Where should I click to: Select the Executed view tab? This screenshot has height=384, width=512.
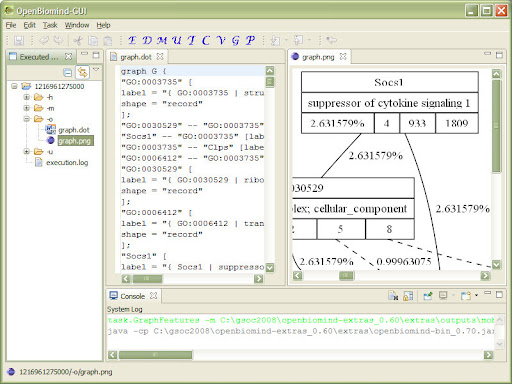[x=39, y=57]
